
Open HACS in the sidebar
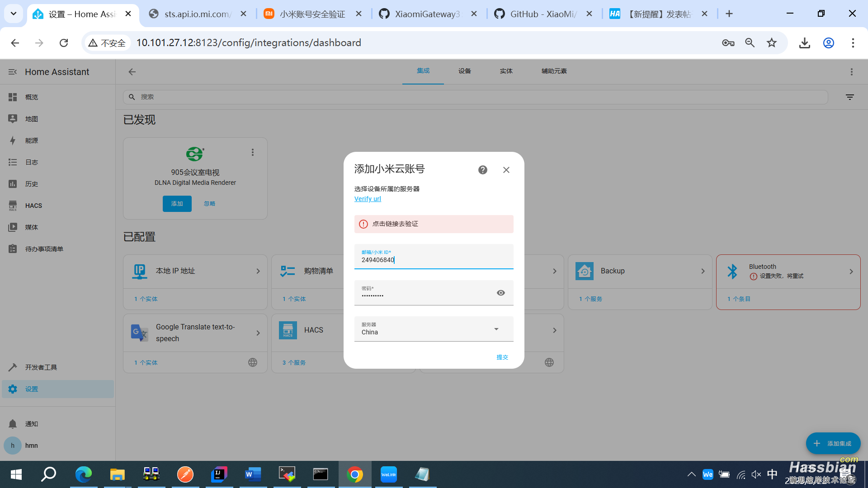(x=58, y=206)
